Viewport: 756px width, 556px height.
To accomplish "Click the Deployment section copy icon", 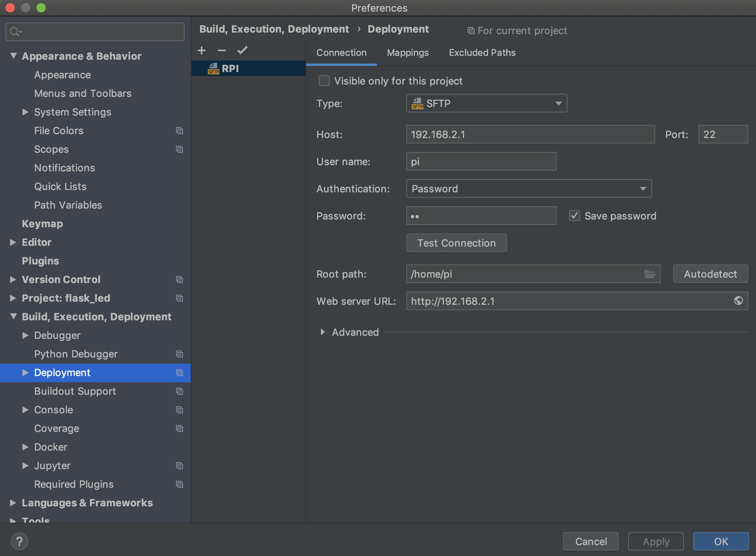I will [181, 373].
